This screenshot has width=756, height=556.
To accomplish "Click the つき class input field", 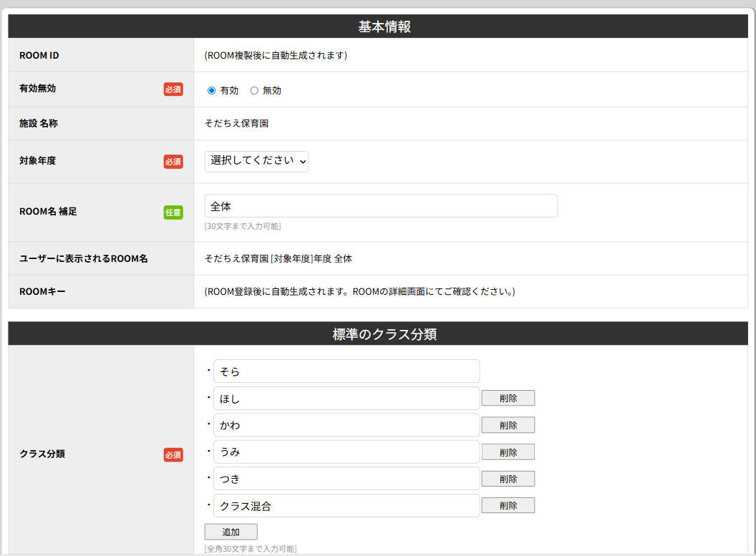I will point(346,479).
